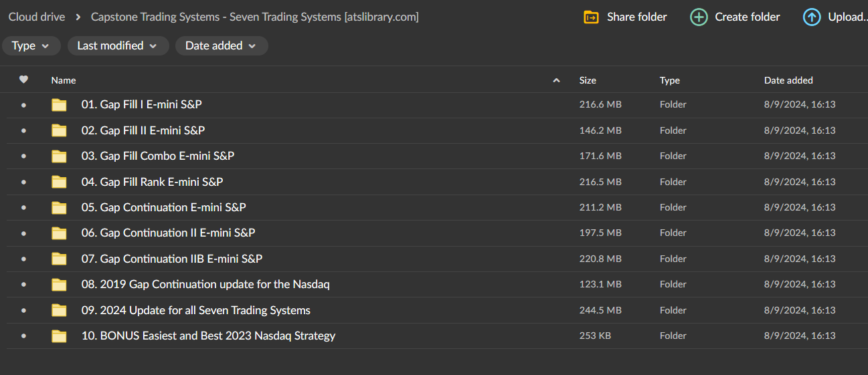Open the Date added filter dropdown
This screenshot has height=375, width=868.
point(221,46)
